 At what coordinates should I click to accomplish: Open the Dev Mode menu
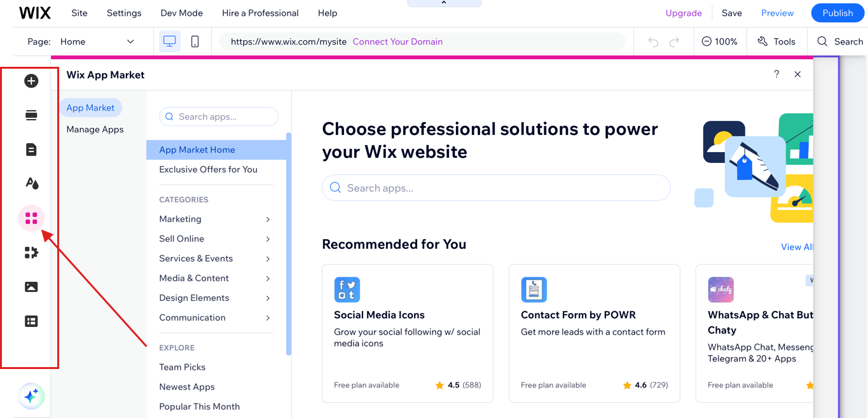182,13
